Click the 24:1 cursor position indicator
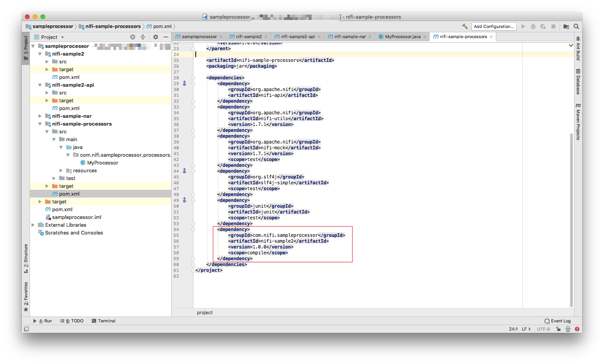 pos(513,329)
